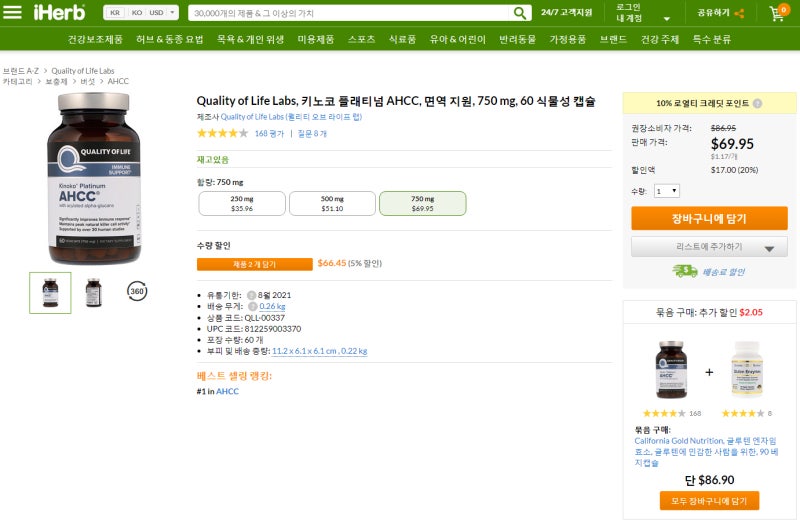This screenshot has height=523, width=800.
Task: Click the product search input field
Action: (348, 13)
